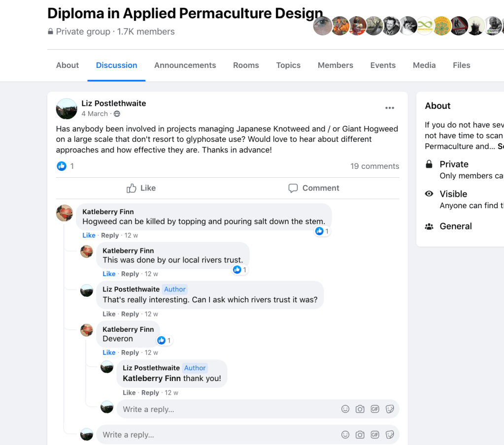Add a sticker in the bottom reply box
The height and width of the screenshot is (445, 504).
[x=390, y=435]
